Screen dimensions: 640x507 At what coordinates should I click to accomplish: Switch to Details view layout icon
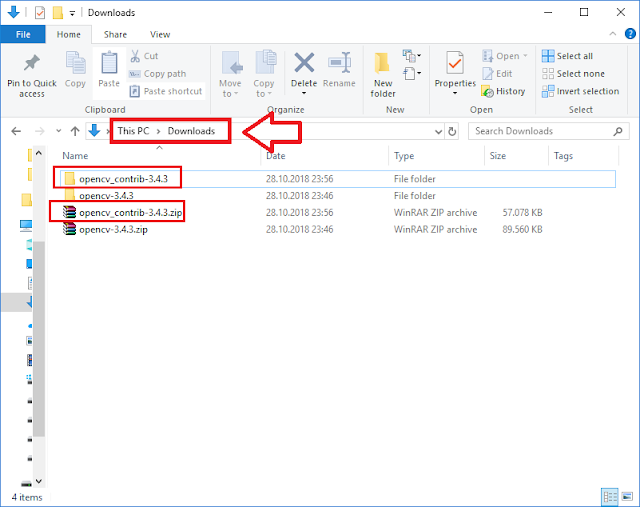(x=610, y=497)
